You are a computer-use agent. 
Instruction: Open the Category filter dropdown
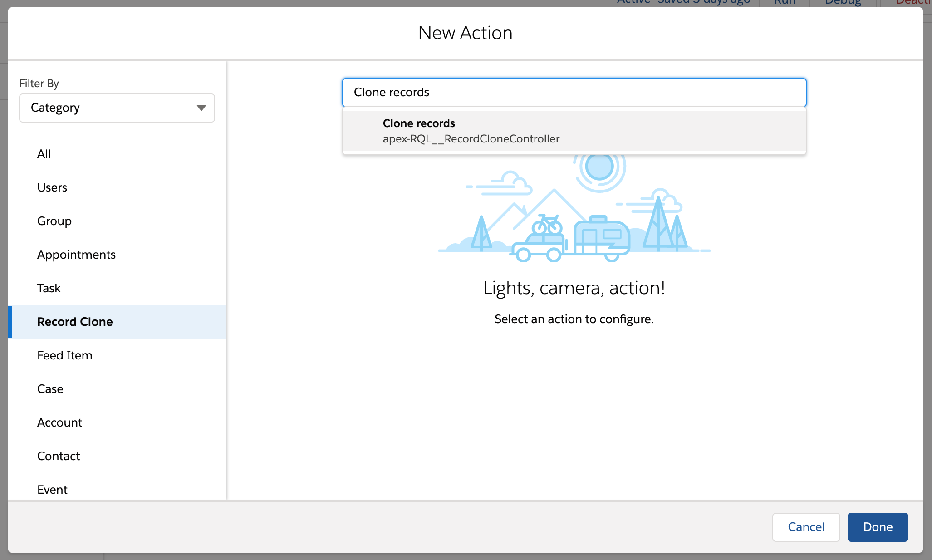[x=117, y=108]
